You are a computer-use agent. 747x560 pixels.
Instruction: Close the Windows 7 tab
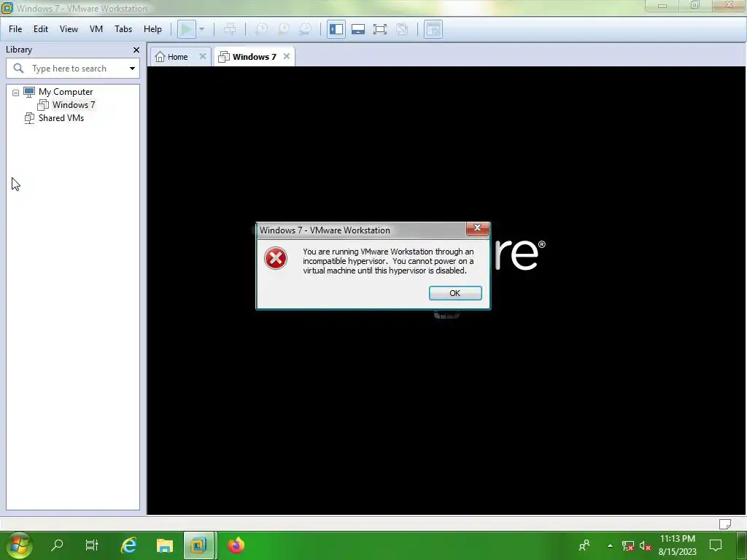286,56
